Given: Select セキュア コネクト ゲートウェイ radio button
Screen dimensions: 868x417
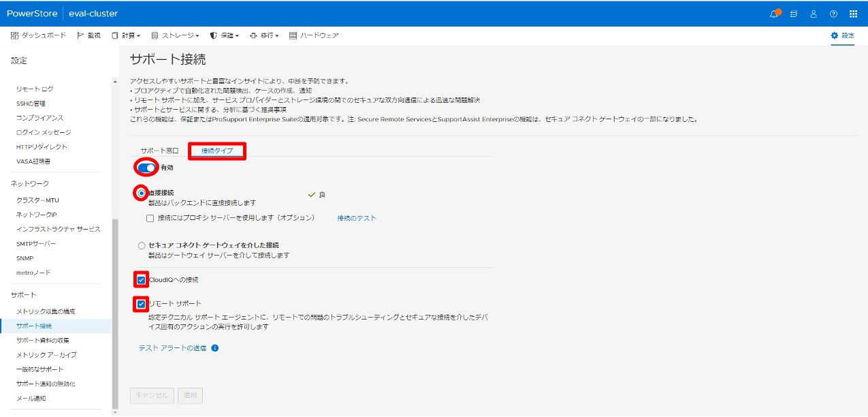Looking at the screenshot, I should (x=142, y=245).
